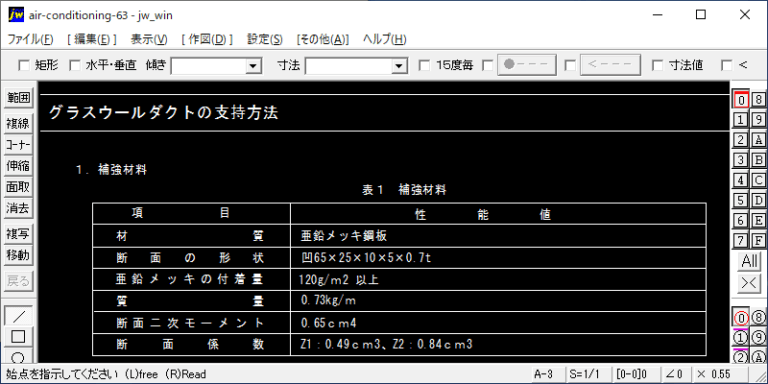Click layer button 0 (square)
The image size is (768, 384).
click(x=741, y=100)
